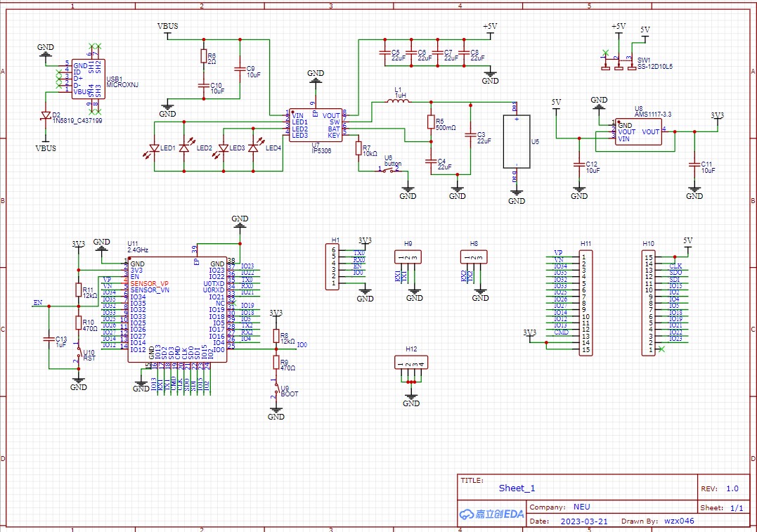The height and width of the screenshot is (532, 757).
Task: Select the U9 BOOT switch symbol
Action: coord(276,390)
